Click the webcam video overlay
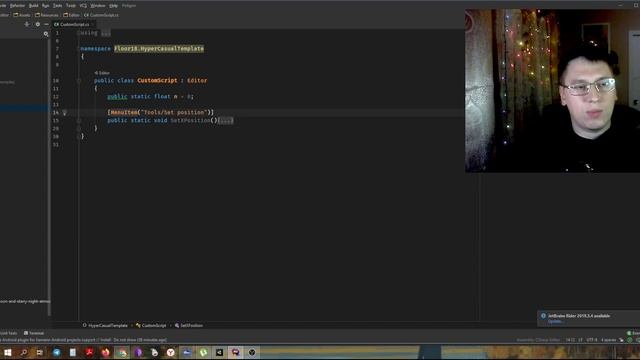640x360 pixels. pyautogui.click(x=552, y=91)
